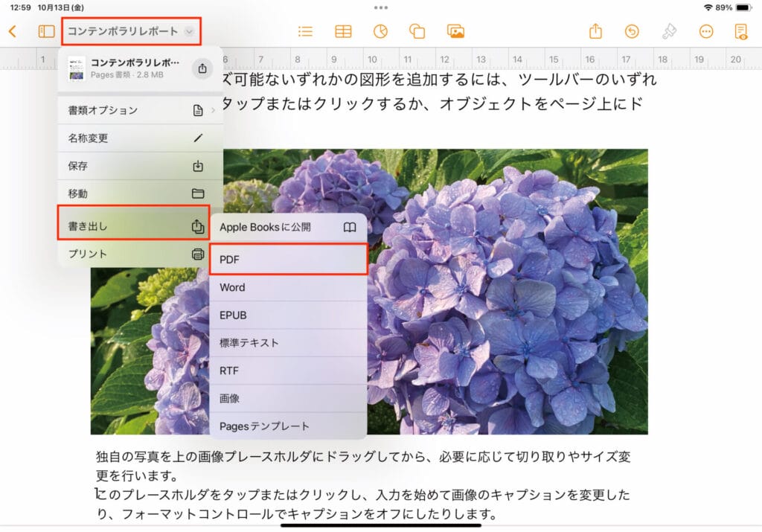Open the shapes insert icon

click(417, 31)
